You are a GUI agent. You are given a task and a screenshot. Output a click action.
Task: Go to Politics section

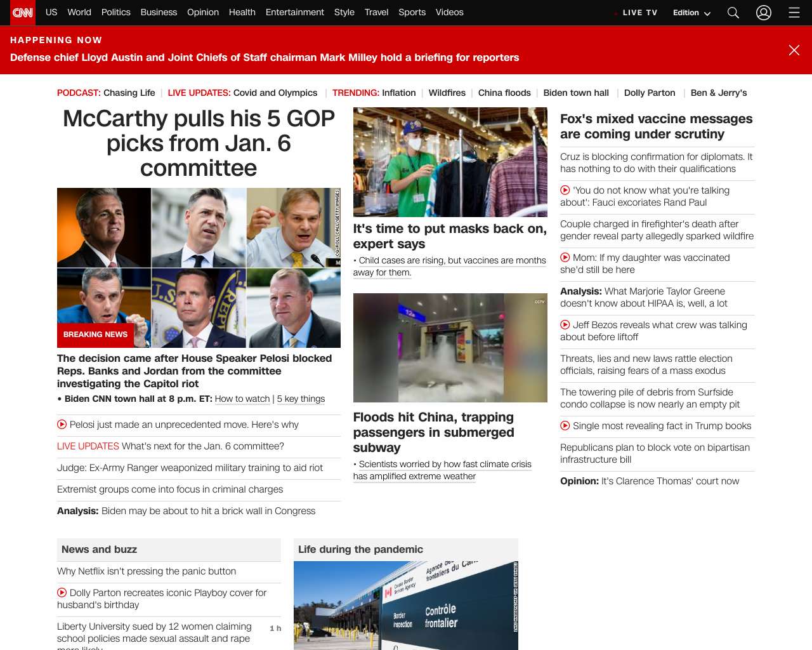click(x=116, y=12)
